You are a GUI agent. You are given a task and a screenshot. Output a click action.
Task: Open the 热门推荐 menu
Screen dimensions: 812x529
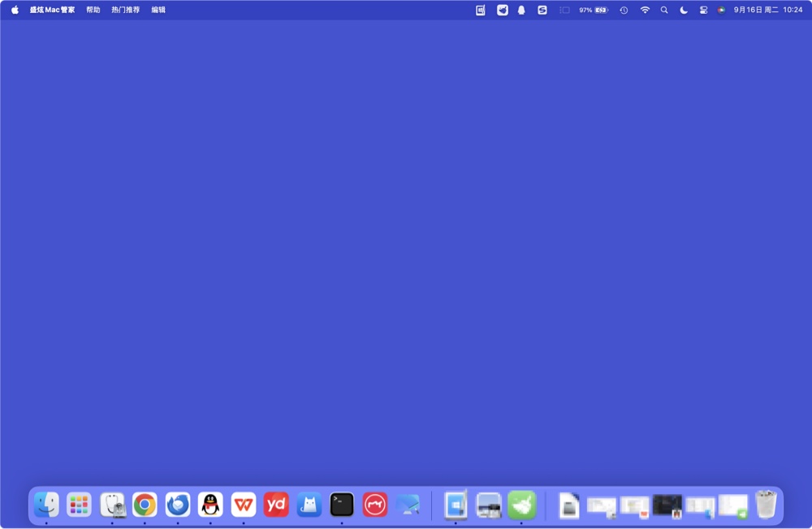[125, 10]
